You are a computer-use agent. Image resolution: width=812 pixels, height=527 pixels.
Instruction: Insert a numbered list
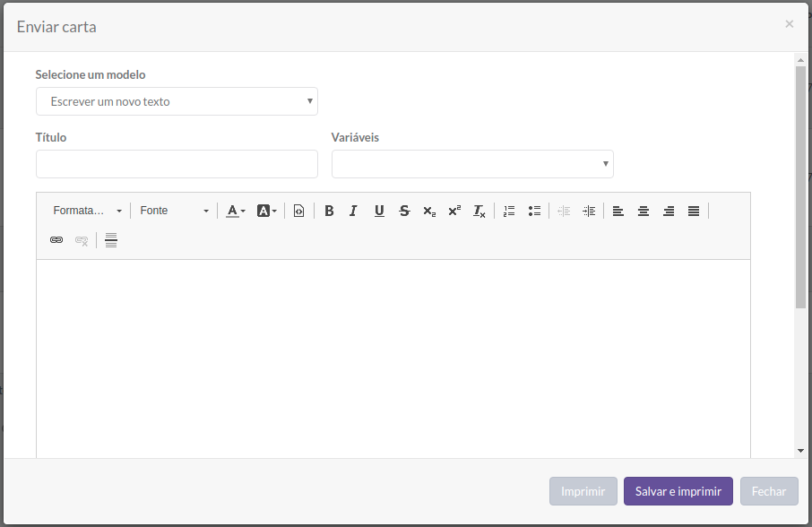click(509, 211)
